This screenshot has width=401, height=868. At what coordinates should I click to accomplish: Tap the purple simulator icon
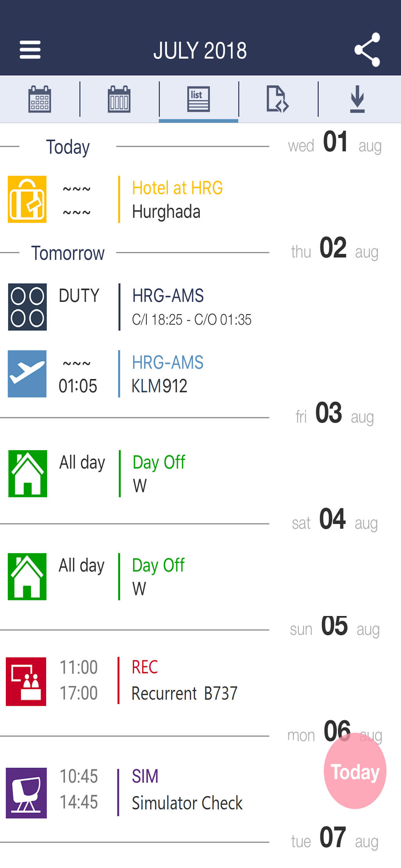point(26,792)
